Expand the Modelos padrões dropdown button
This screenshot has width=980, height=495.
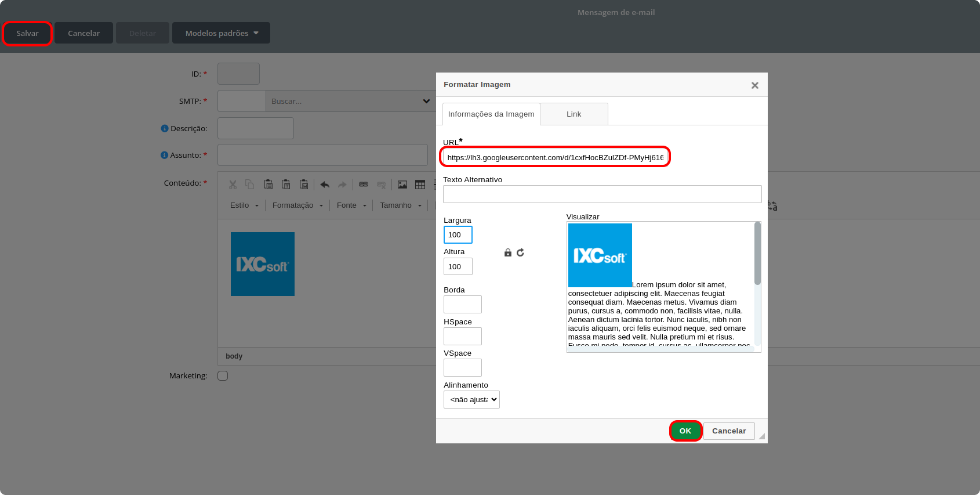221,33
